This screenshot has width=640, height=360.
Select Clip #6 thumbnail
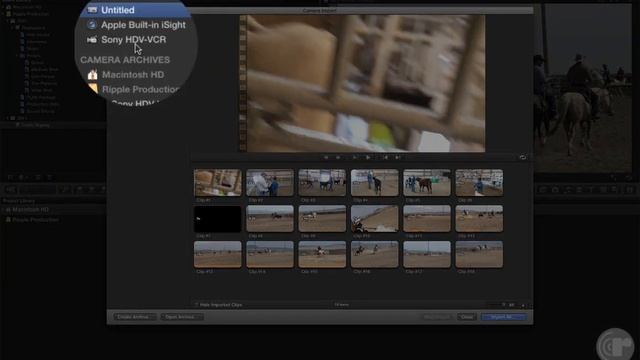tap(479, 183)
